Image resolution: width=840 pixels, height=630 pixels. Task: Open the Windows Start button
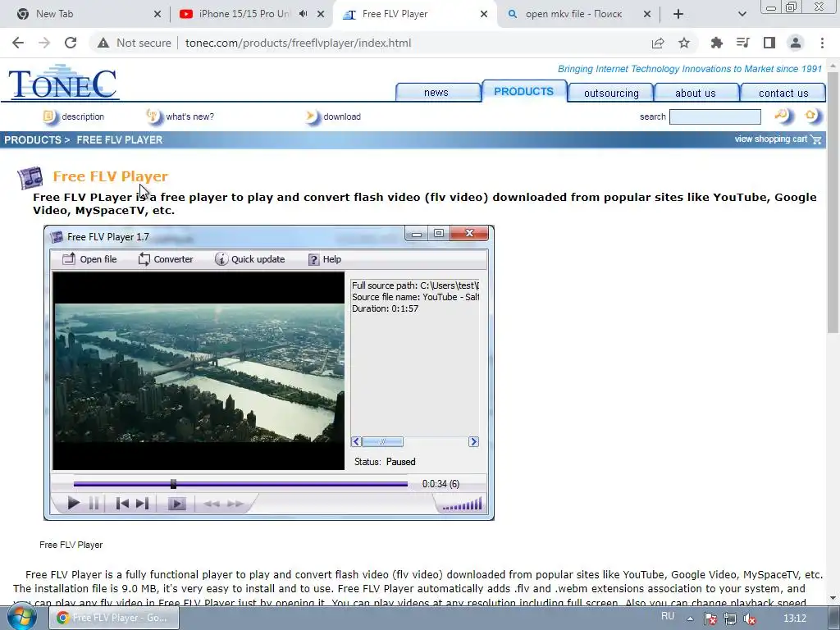pos(22,619)
